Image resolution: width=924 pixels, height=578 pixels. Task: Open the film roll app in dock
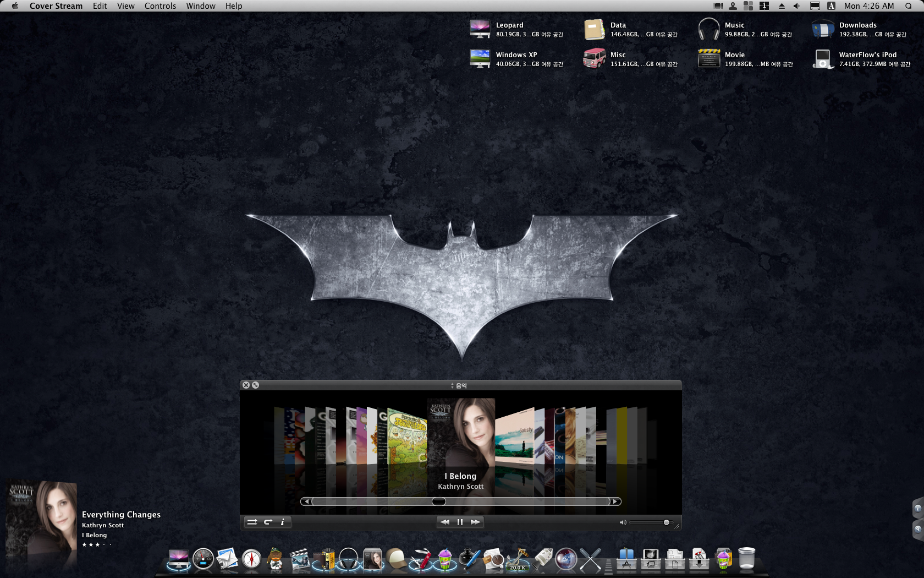click(324, 559)
